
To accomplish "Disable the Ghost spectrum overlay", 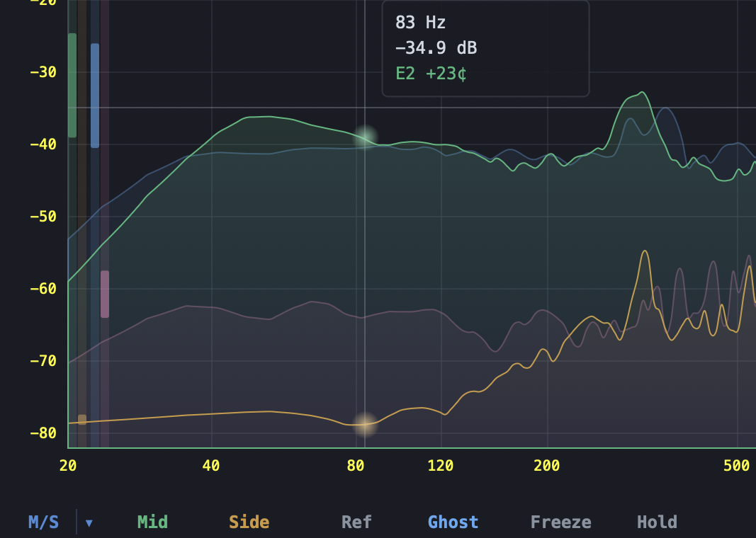I will click(453, 522).
